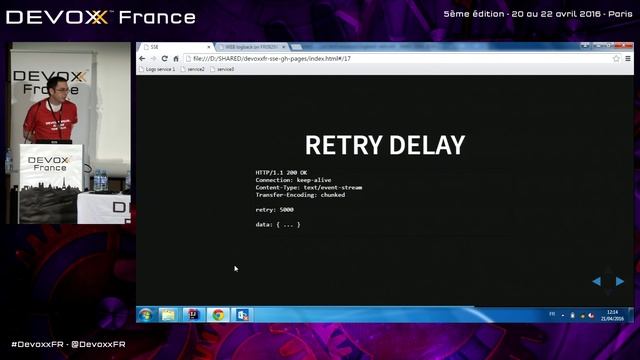640x360 pixels.
Task: Open the "Logs service 1" bookmark
Action: pyautogui.click(x=157, y=69)
